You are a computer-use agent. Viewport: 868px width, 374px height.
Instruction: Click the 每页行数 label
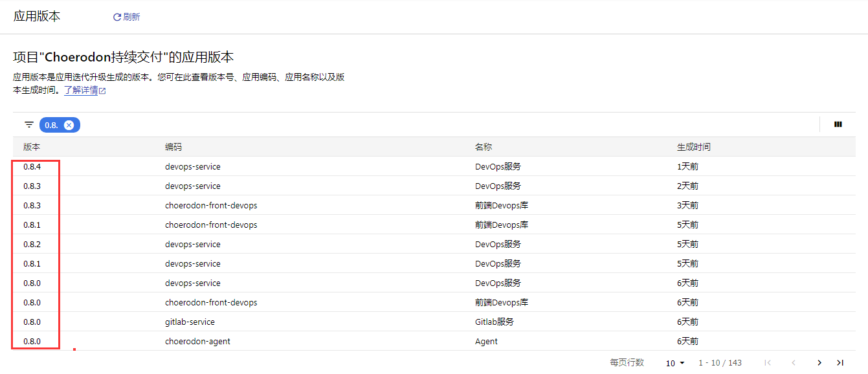pos(627,363)
